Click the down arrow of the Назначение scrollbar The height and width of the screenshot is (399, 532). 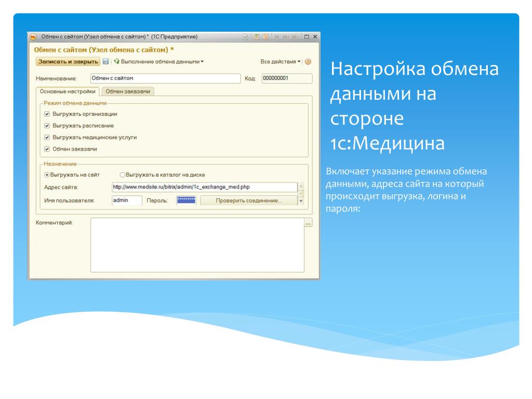(301, 201)
